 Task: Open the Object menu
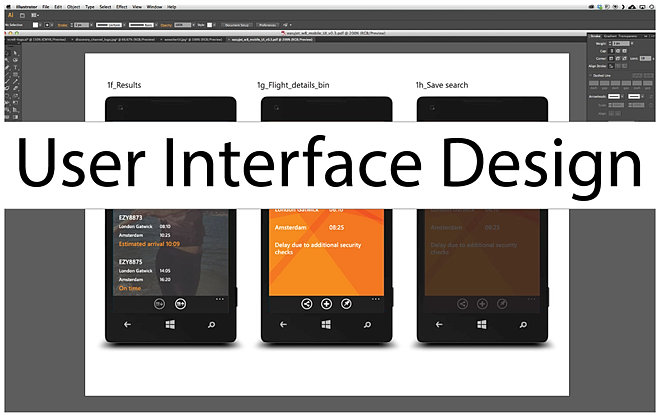pyautogui.click(x=74, y=7)
